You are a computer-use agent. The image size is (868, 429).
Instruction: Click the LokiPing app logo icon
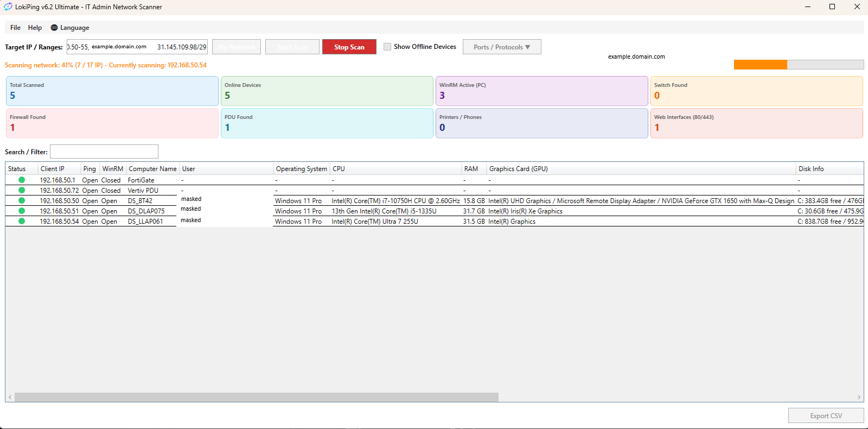[8, 7]
